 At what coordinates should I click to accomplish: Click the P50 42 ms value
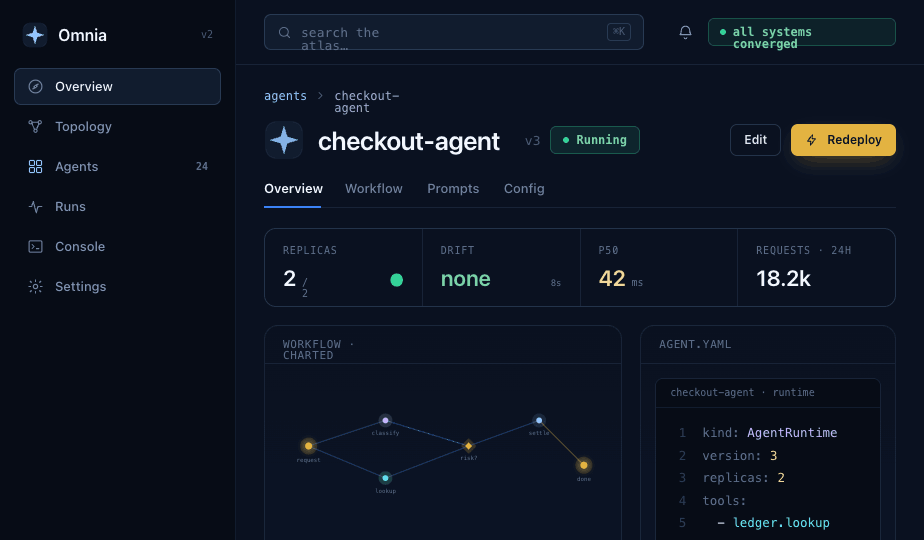tap(621, 279)
